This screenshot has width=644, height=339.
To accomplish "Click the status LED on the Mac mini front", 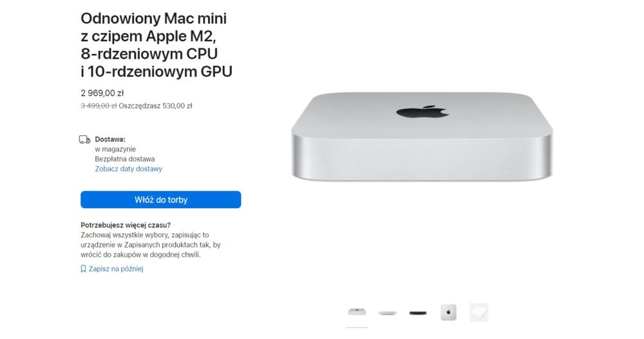I will coord(506,172).
